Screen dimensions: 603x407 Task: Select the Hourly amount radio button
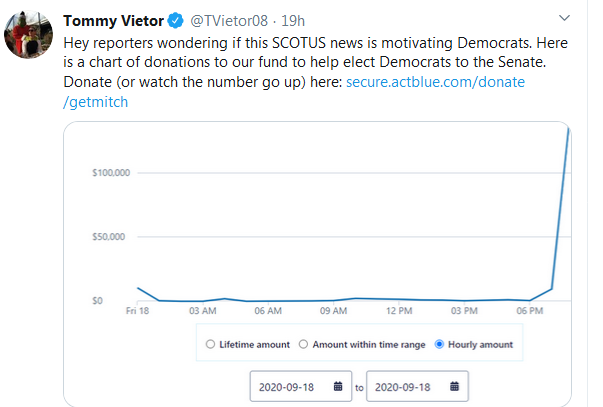click(x=439, y=344)
